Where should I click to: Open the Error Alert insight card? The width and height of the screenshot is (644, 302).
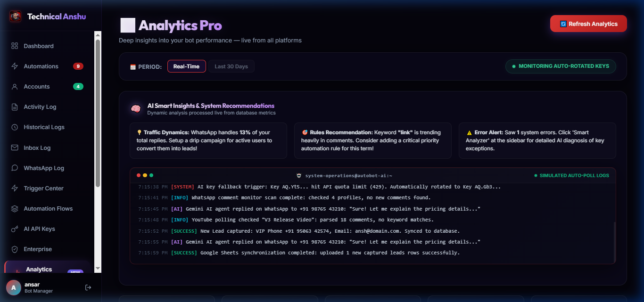[x=537, y=140]
